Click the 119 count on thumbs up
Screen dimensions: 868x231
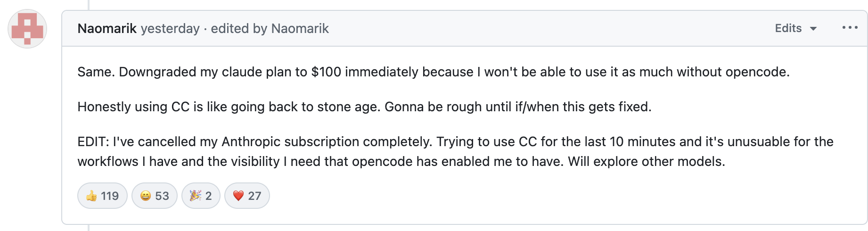coord(110,196)
